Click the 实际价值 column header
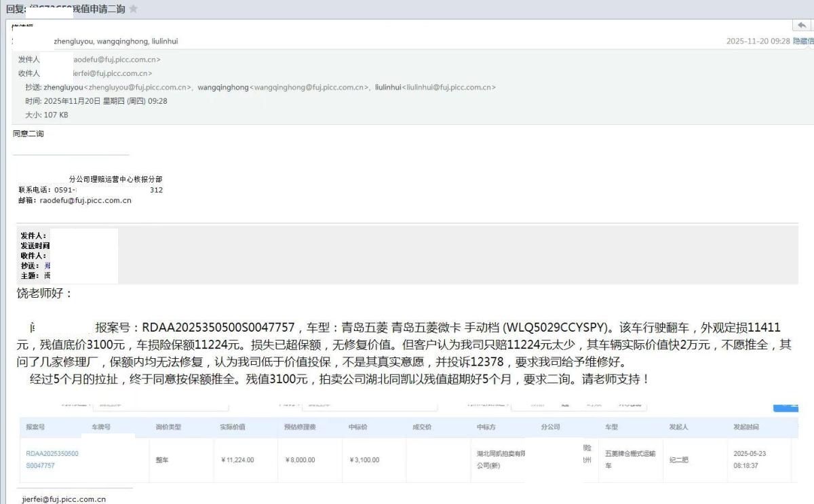The width and height of the screenshot is (814, 504). coord(232,427)
